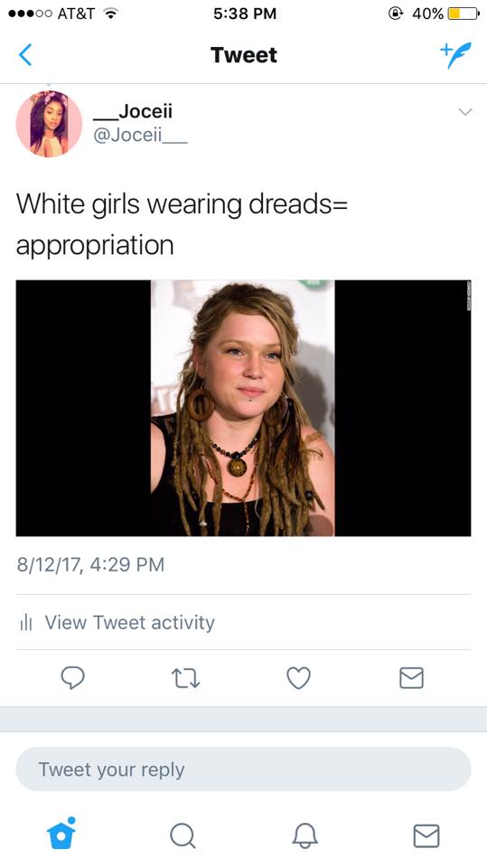Share tweet via direct message envelope
The width and height of the screenshot is (487, 868).
click(411, 677)
